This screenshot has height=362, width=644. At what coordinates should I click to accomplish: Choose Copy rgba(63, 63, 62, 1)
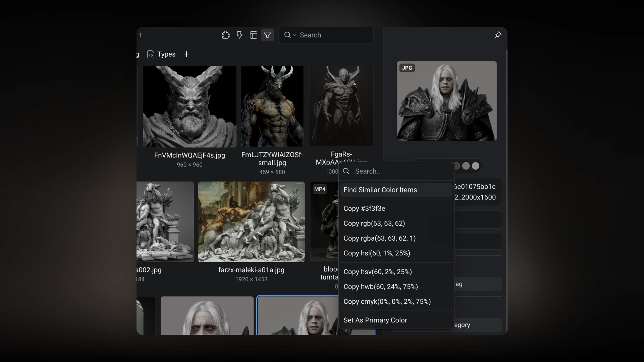click(x=396, y=238)
